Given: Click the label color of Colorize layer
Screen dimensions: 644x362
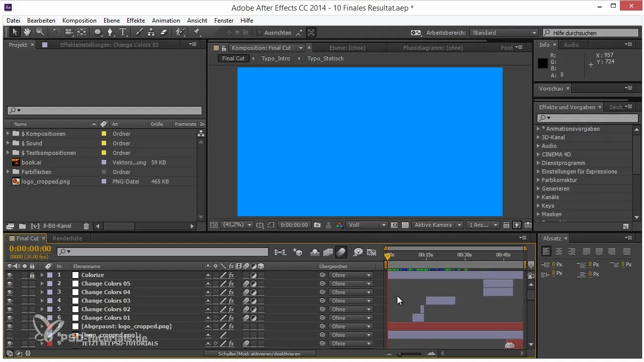Looking at the screenshot, I should coord(50,275).
